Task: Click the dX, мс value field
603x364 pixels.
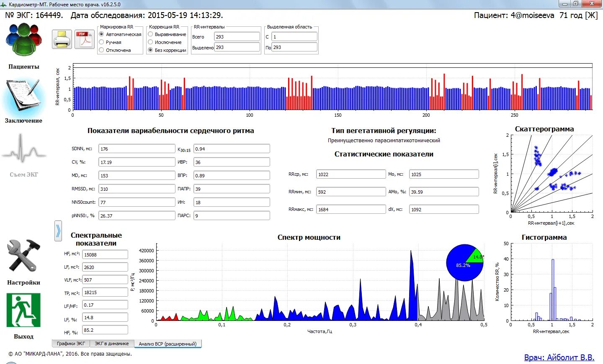Action: pyautogui.click(x=444, y=210)
